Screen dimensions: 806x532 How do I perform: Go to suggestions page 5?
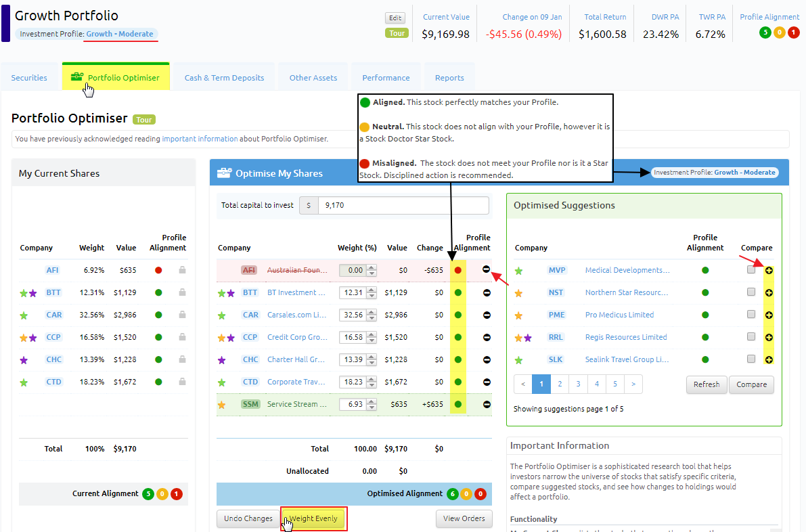tap(614, 384)
